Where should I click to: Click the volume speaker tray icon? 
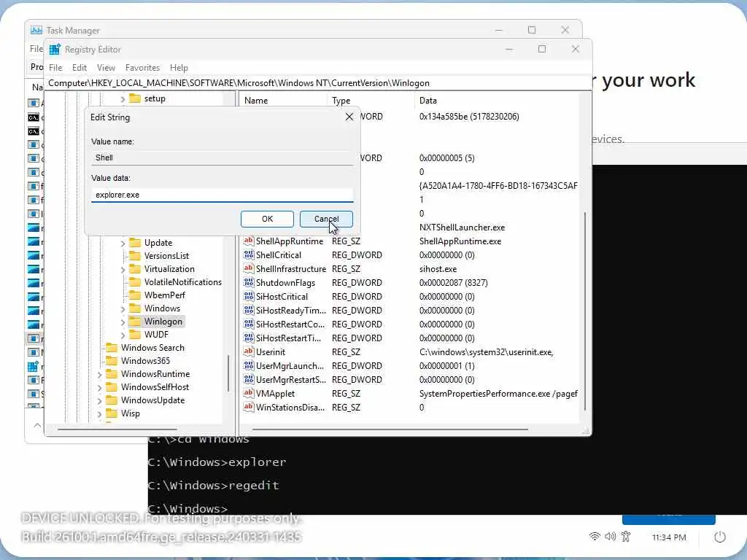[x=611, y=537]
